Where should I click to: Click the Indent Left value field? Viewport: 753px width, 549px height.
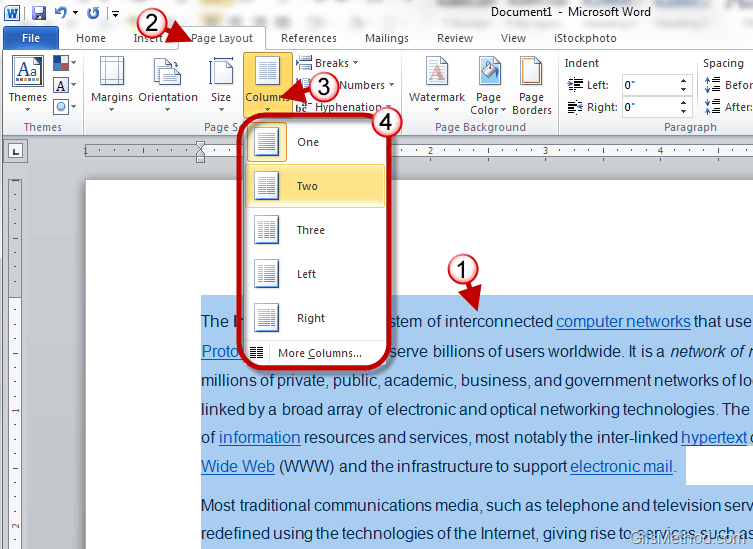tap(648, 85)
